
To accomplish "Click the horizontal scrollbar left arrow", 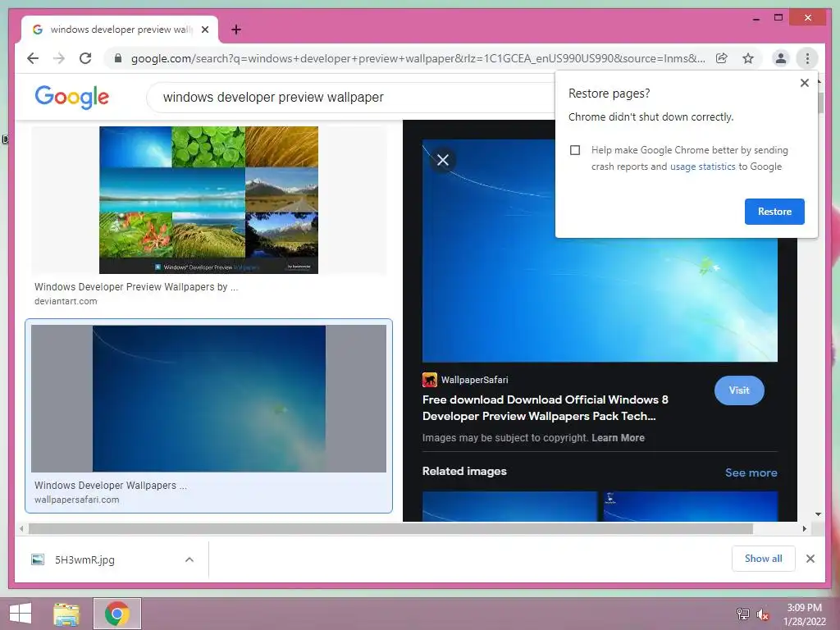I will (x=21, y=529).
